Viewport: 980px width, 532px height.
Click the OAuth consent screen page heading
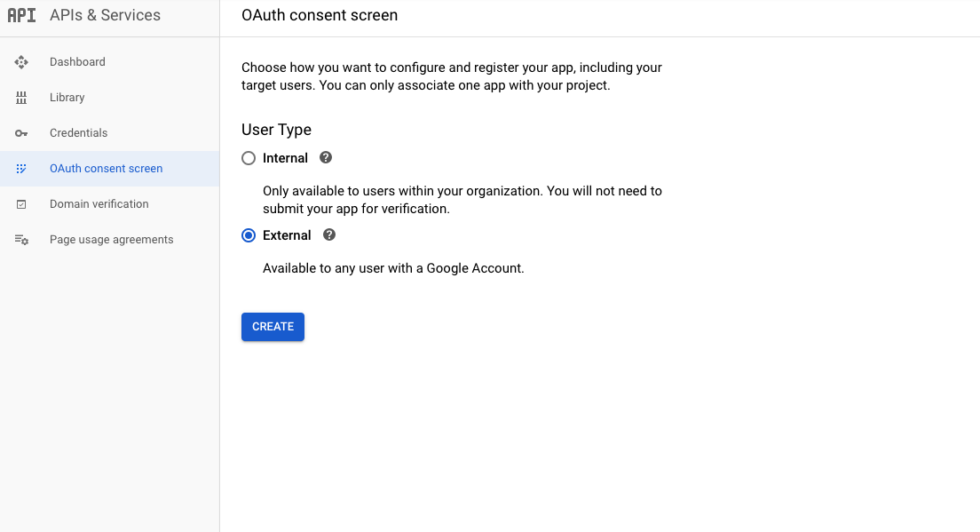coord(320,15)
